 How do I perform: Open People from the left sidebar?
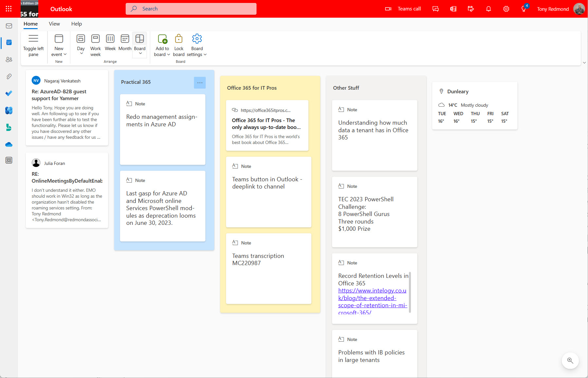tap(9, 59)
